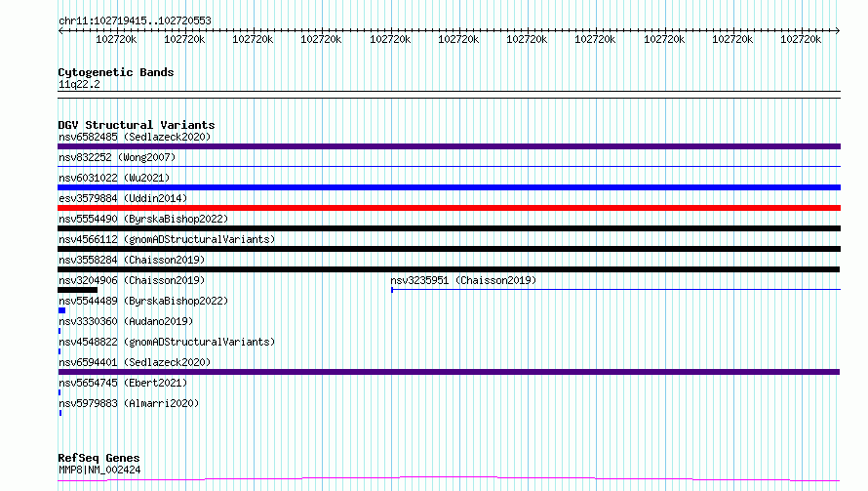Open variant nsv6031022 (Wu2021) label
868x491 pixels.
114,178
